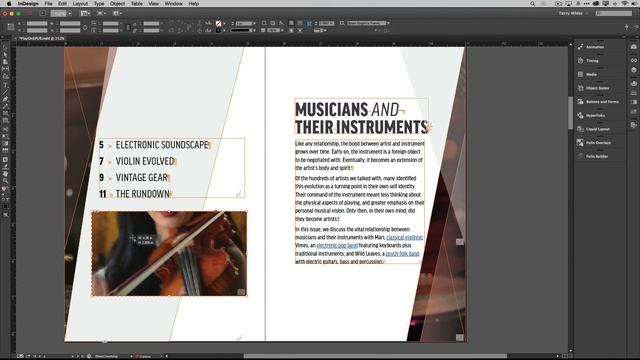Viewport: 640px width, 360px height.
Task: Select the violin photo frame
Action: (169, 253)
